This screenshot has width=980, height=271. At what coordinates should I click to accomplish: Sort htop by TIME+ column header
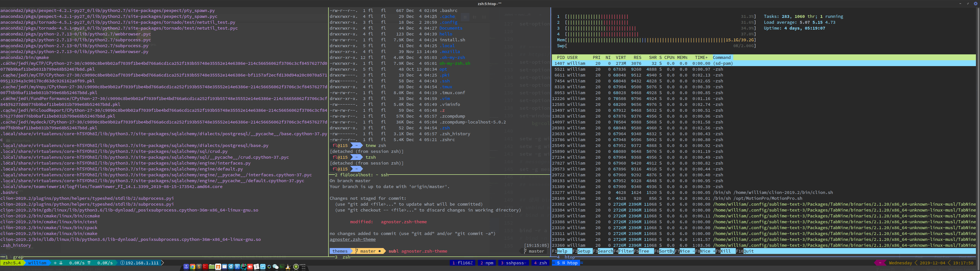tap(701, 57)
